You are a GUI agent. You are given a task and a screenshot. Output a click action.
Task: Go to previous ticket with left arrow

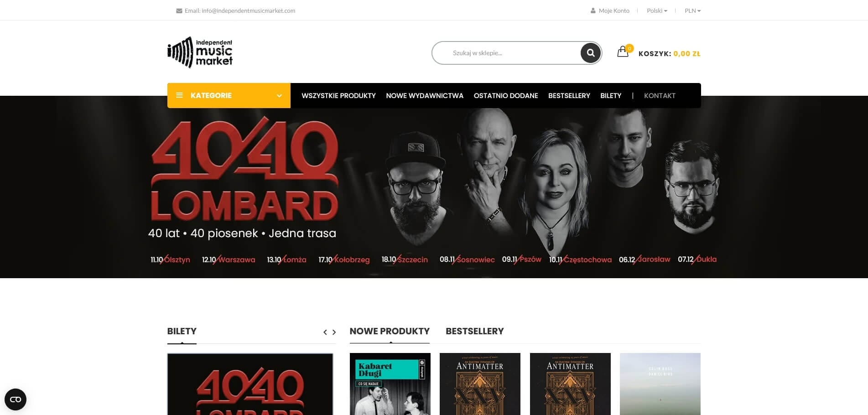325,332
